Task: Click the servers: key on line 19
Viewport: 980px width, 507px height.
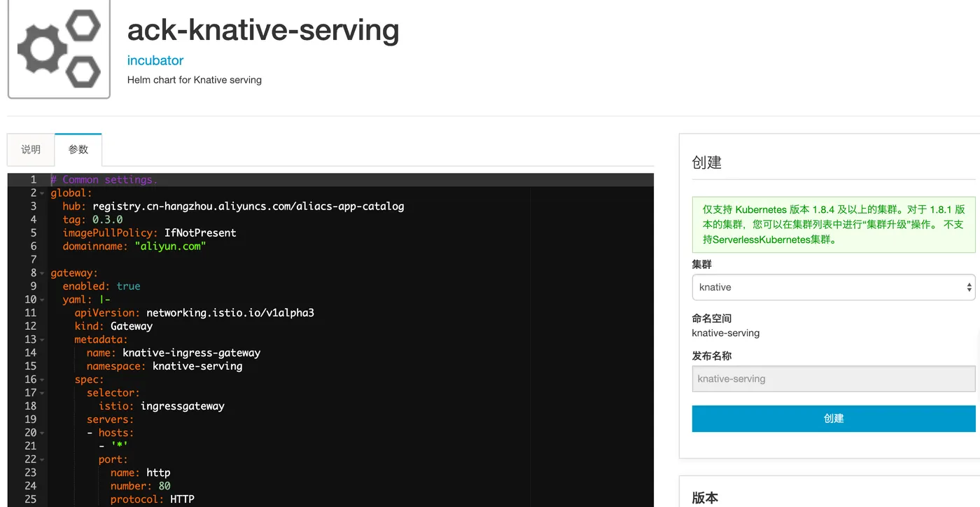Action: pos(110,419)
